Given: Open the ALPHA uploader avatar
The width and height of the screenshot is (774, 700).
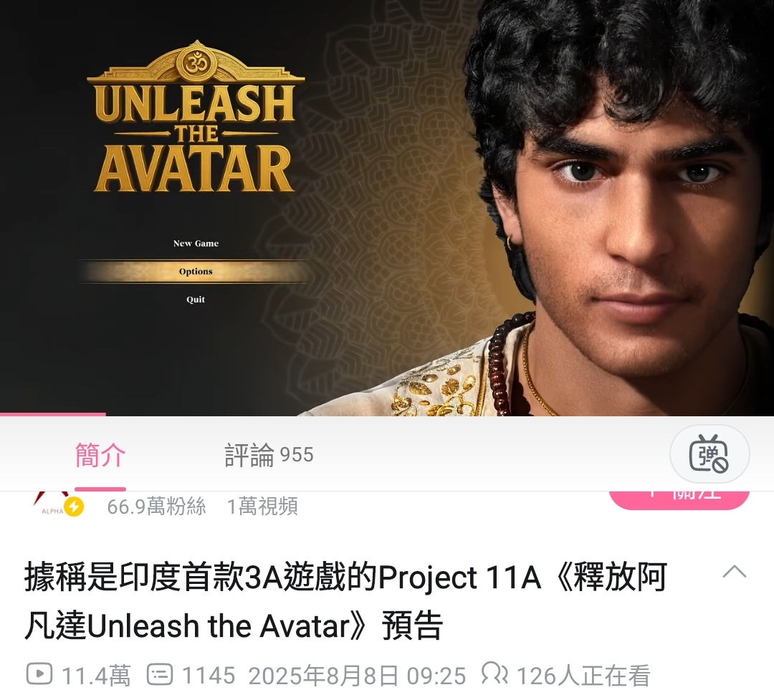Looking at the screenshot, I should (50, 504).
